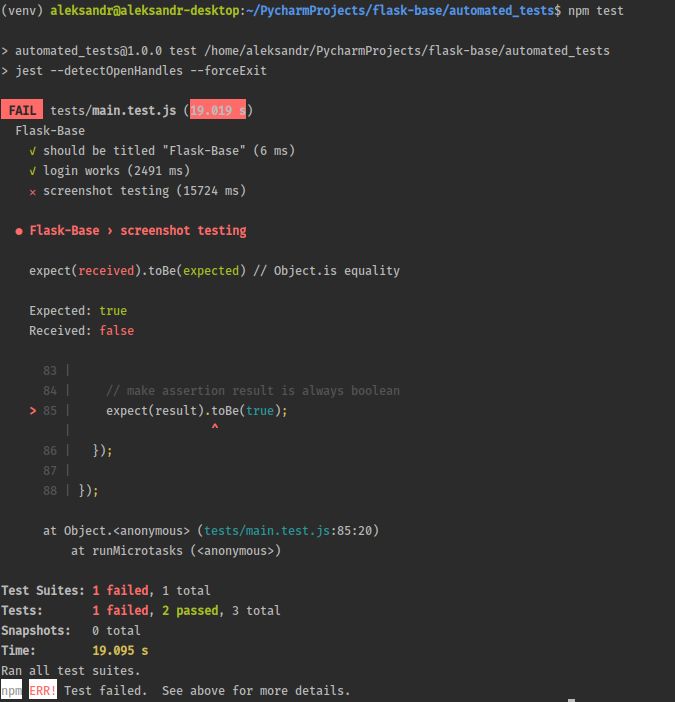Click the red 'ERR!' badge
Image resolution: width=675 pixels, height=702 pixels.
pyautogui.click(x=43, y=690)
